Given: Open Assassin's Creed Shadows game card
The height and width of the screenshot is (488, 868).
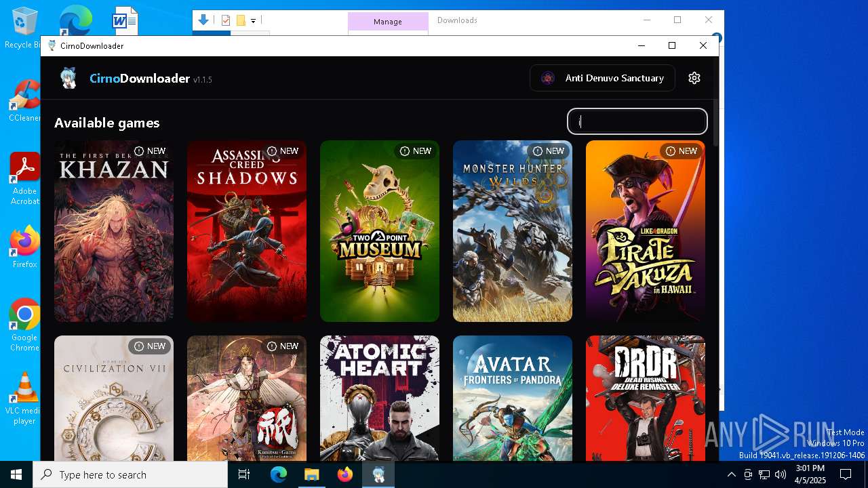Looking at the screenshot, I should tap(247, 231).
